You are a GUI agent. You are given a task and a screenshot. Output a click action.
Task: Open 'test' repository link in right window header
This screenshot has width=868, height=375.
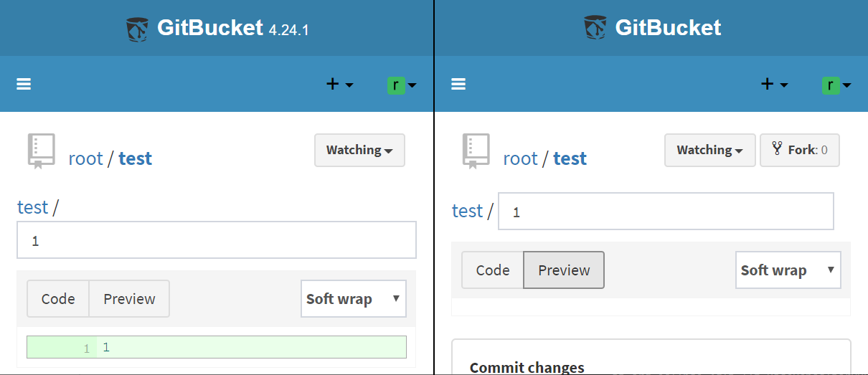(x=570, y=158)
